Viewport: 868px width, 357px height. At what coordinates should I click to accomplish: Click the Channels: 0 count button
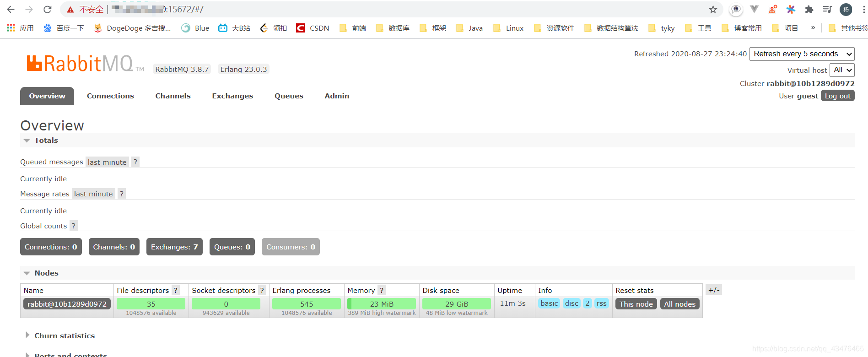pyautogui.click(x=114, y=247)
